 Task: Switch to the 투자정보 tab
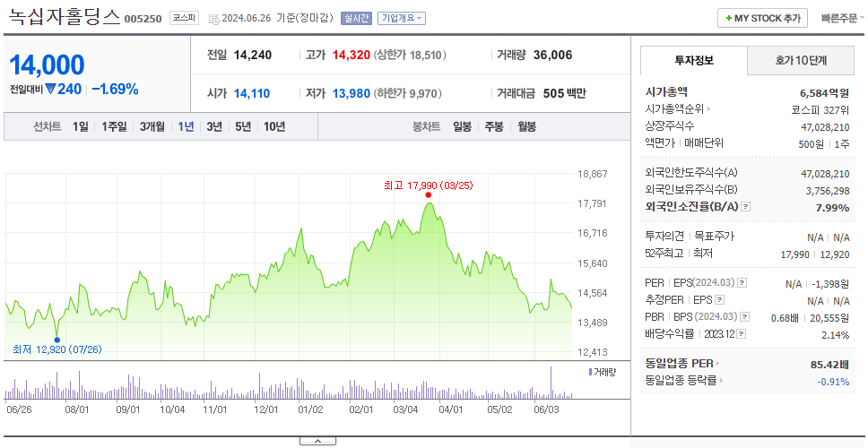click(694, 60)
